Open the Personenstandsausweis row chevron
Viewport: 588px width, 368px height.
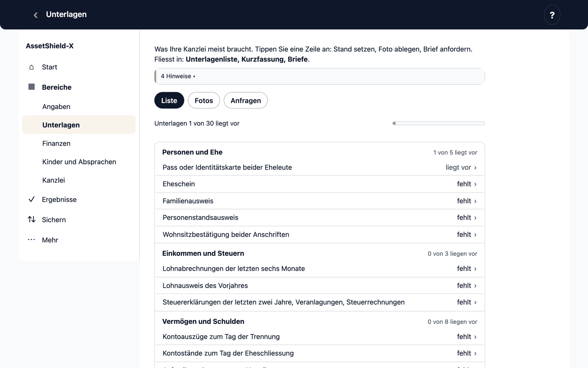point(475,218)
